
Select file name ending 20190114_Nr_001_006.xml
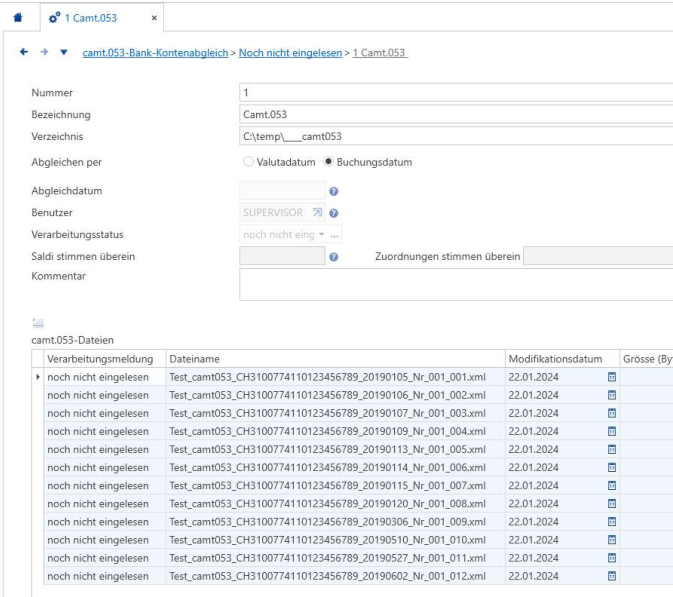(327, 467)
